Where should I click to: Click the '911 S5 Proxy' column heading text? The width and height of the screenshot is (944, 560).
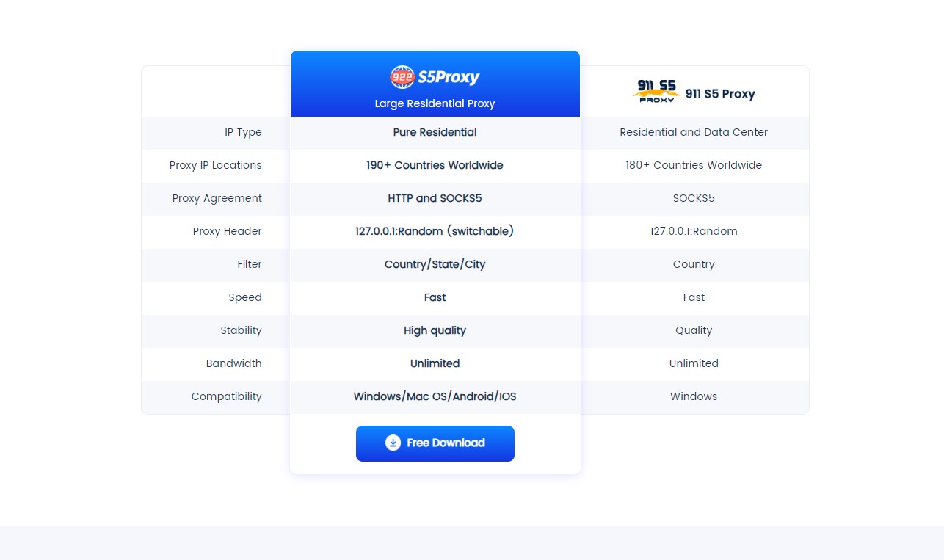tap(720, 94)
